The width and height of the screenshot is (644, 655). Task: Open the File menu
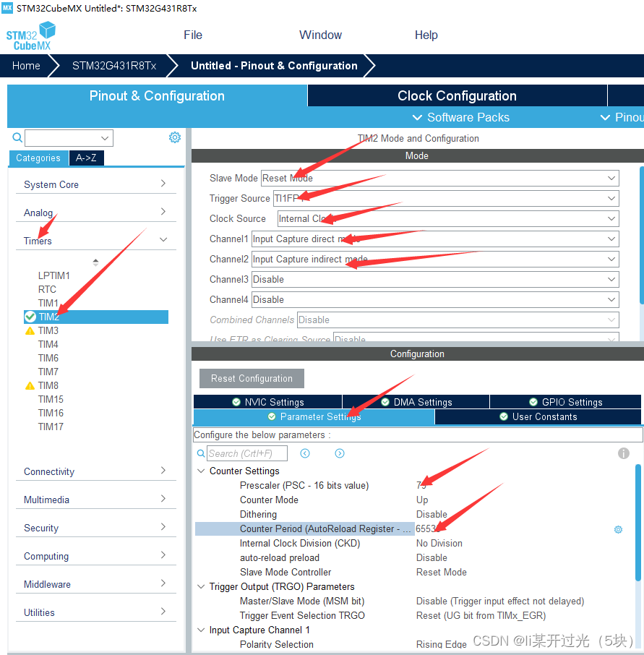(x=192, y=35)
